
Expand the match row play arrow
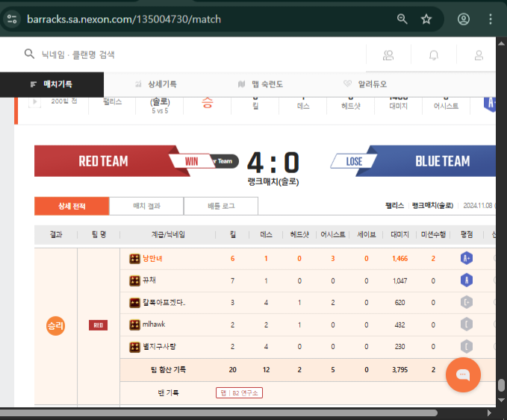34,102
